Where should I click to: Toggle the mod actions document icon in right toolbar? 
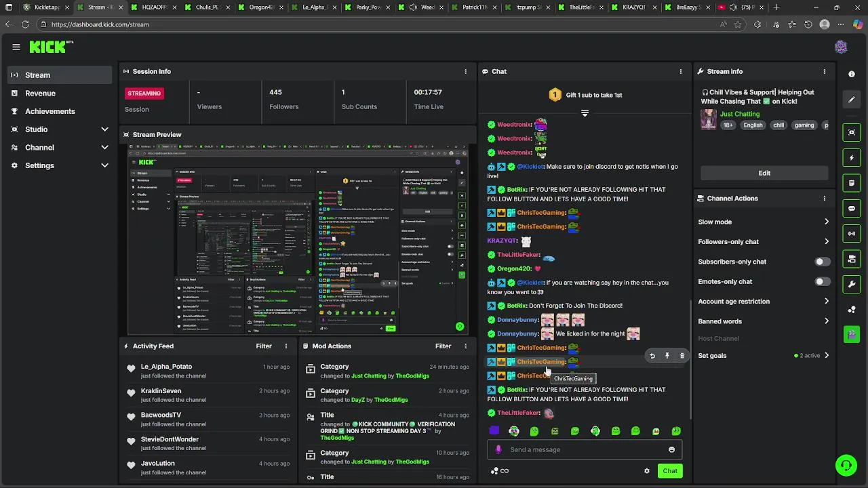(852, 183)
